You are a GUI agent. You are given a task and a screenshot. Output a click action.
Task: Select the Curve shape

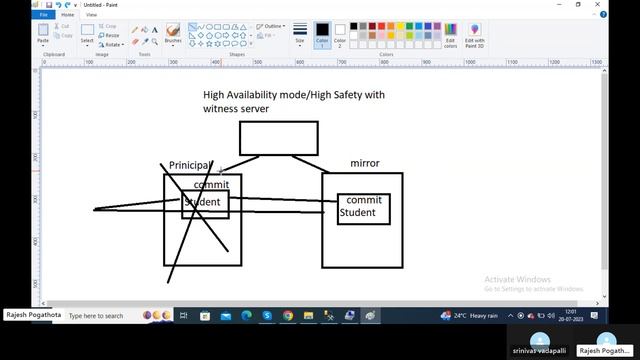201,27
